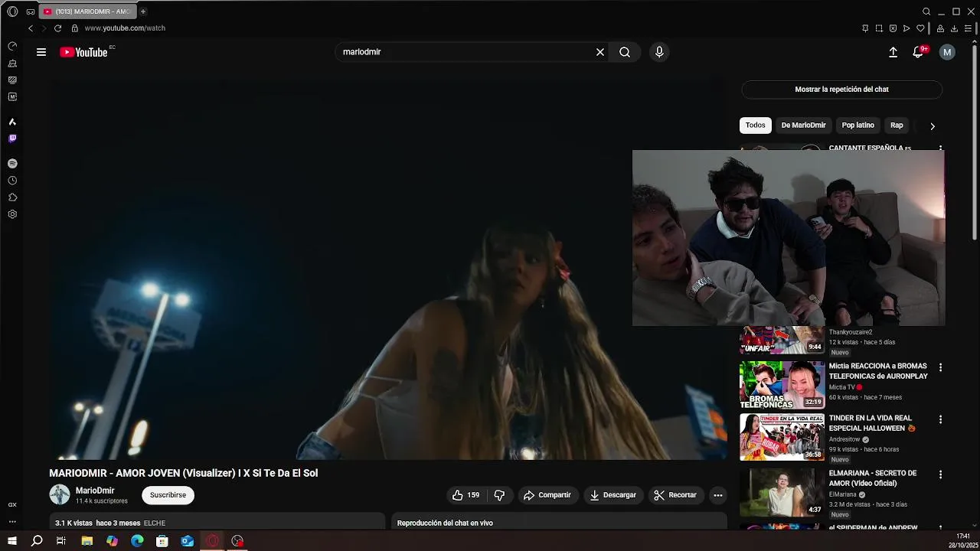Pin the page with the pin icon
This screenshot has width=980, height=551.
point(865,28)
